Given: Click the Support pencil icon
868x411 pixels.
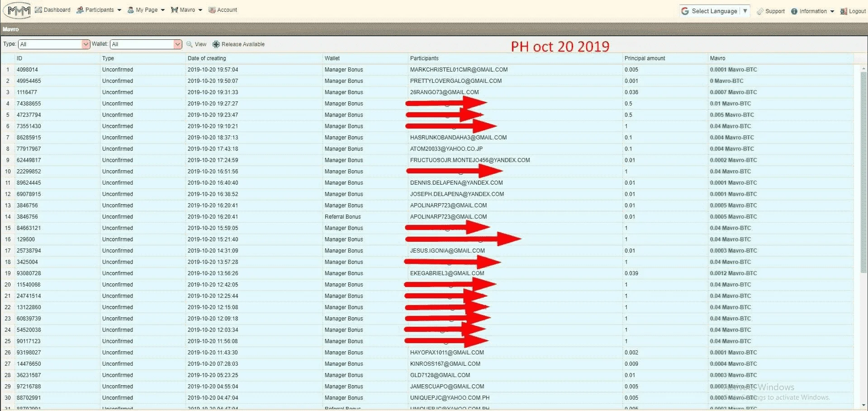Looking at the screenshot, I should pos(760,11).
